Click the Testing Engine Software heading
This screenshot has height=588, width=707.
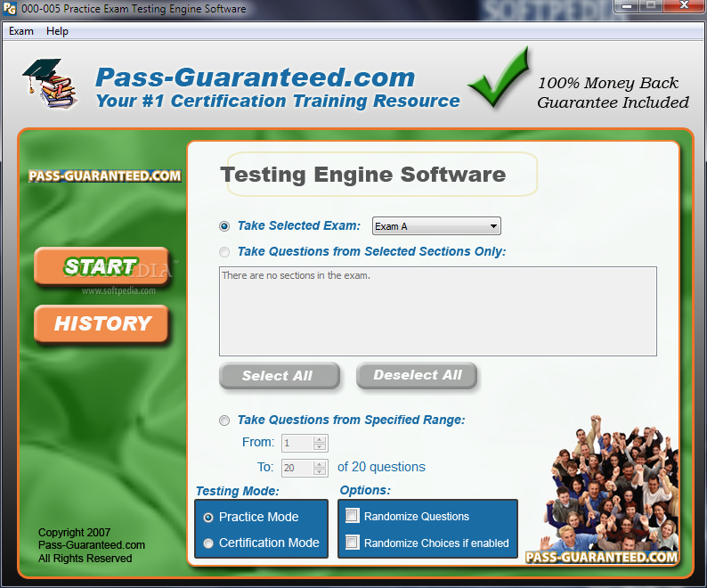tap(363, 175)
